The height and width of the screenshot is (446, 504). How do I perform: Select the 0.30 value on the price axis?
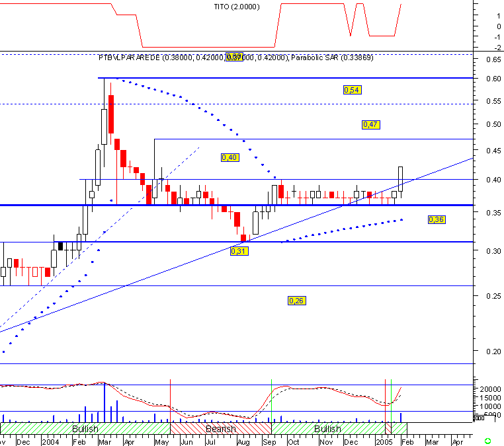[x=493, y=251]
